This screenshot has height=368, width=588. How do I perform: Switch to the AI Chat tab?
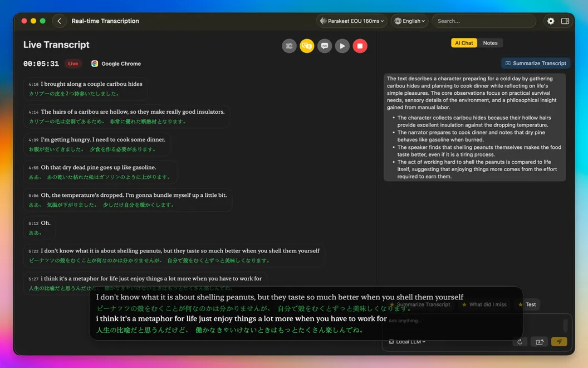(x=464, y=43)
